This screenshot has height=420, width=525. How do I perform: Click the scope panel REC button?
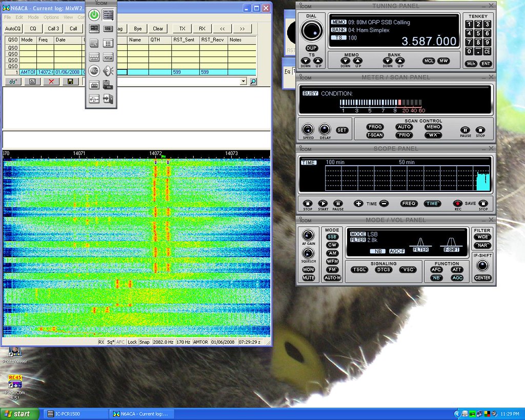pyautogui.click(x=457, y=203)
